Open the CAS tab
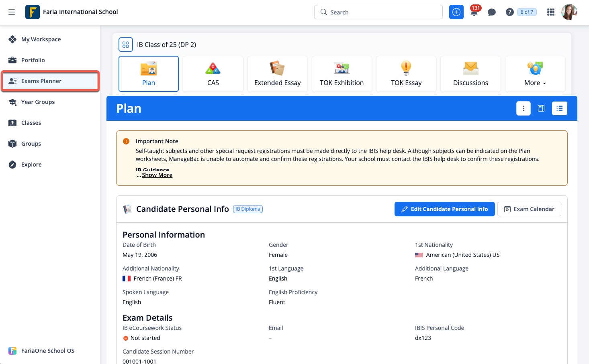The image size is (589, 364). tap(213, 74)
